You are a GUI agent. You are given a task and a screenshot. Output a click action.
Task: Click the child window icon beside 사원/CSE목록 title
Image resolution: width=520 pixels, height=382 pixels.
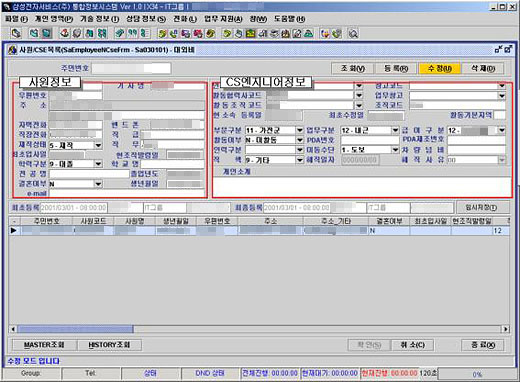(12, 50)
